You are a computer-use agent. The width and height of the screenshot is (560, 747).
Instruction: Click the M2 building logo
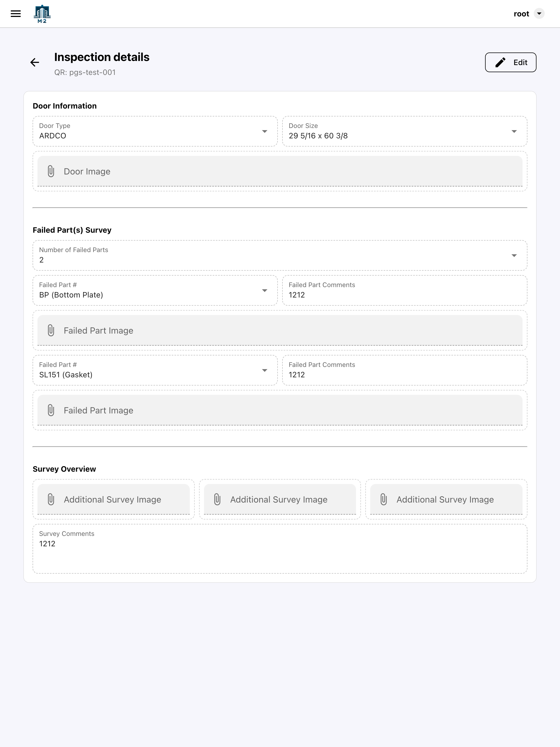[42, 14]
